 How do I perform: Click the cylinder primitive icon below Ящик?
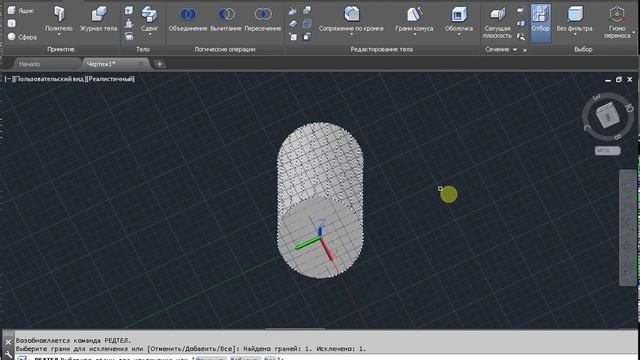pyautogui.click(x=11, y=24)
